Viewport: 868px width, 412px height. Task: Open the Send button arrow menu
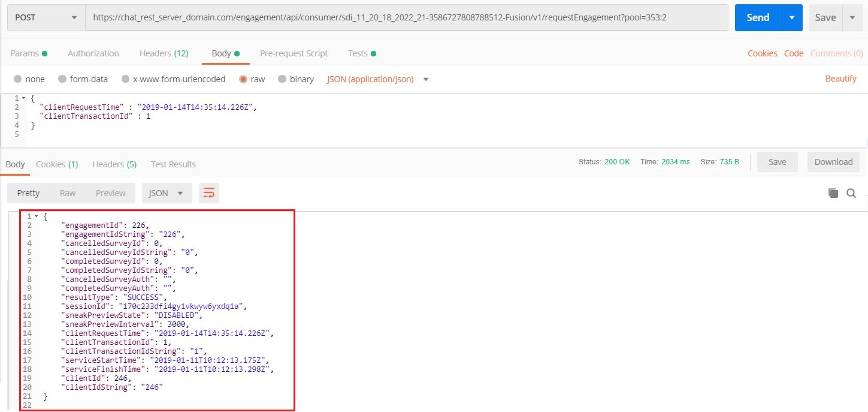point(792,18)
